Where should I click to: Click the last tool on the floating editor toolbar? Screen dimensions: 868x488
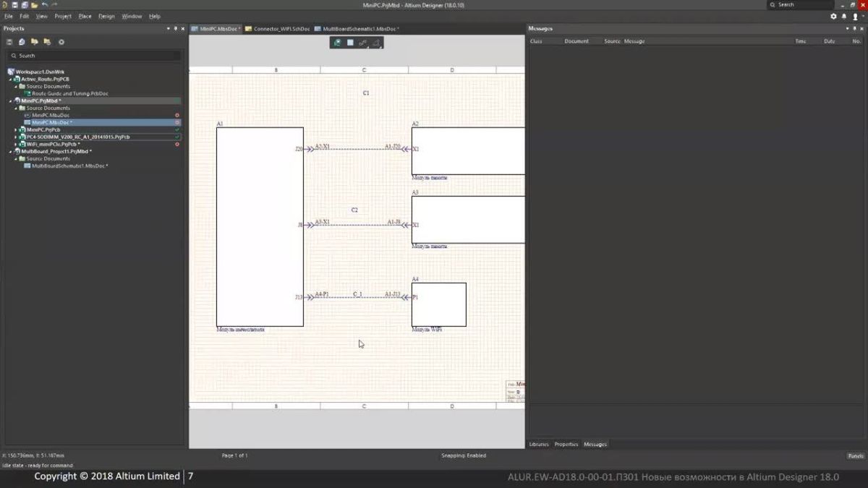pos(376,43)
